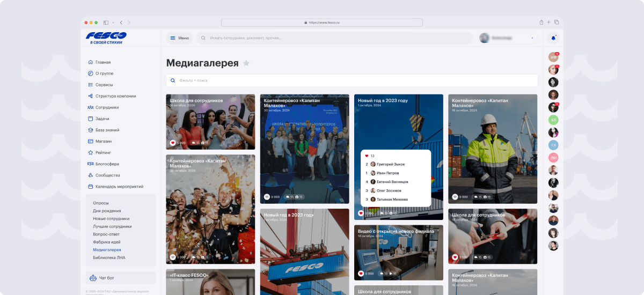Screen dimensions: 644x295
Task: Open Опросы in submenu
Action: coord(101,203)
